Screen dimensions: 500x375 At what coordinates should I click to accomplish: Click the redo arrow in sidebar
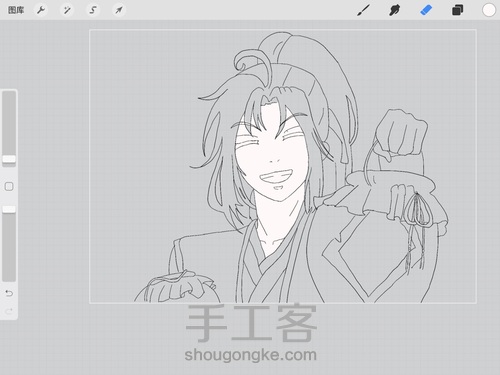click(x=9, y=311)
